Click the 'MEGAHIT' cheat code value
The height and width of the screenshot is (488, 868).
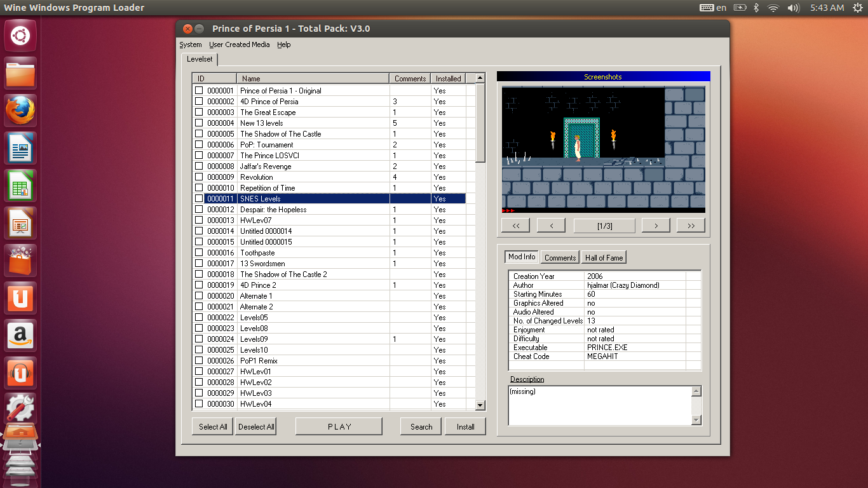click(602, 356)
